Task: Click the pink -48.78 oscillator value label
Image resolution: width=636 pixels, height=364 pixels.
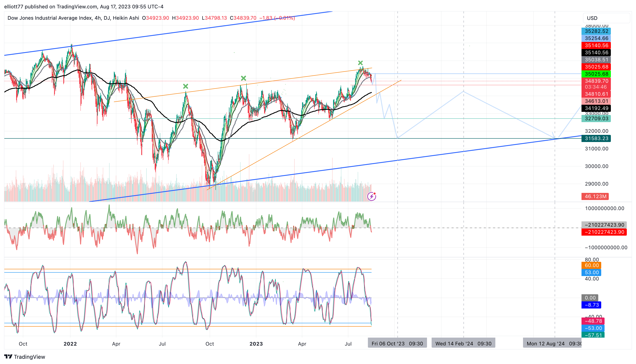Action: click(x=593, y=321)
